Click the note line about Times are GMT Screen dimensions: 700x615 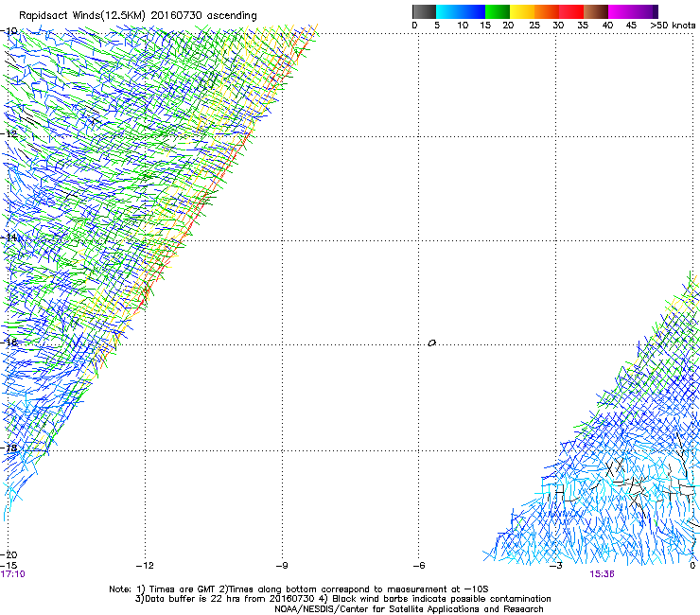coord(299,589)
